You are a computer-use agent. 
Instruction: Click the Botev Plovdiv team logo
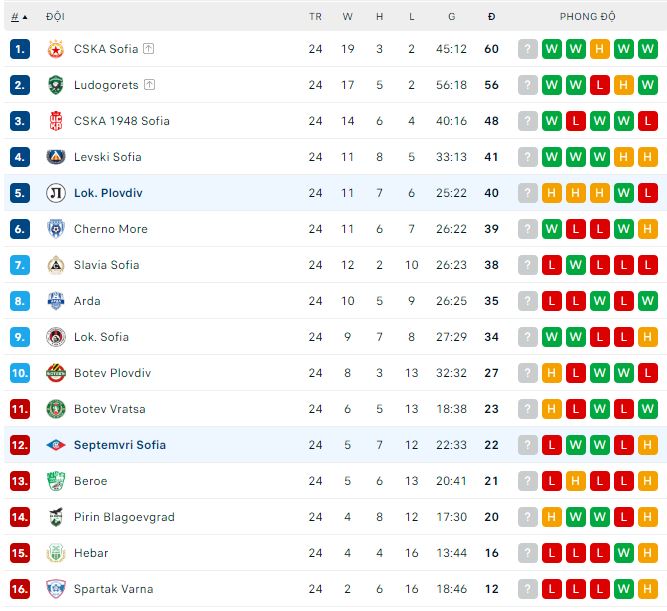(56, 373)
